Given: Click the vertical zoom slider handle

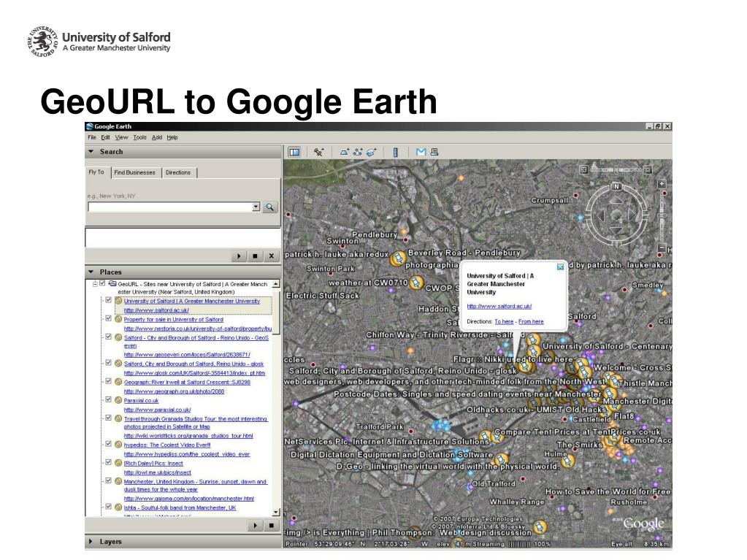Looking at the screenshot, I should (x=662, y=215).
